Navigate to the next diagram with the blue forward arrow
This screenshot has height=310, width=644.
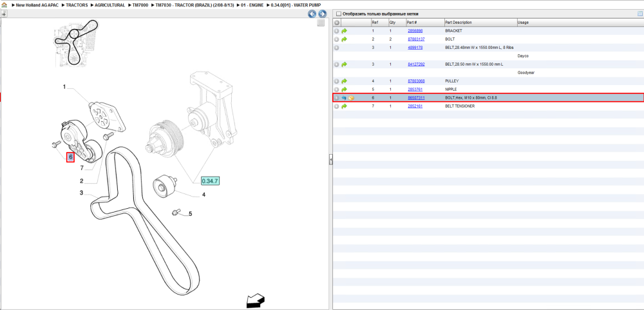coord(323,14)
